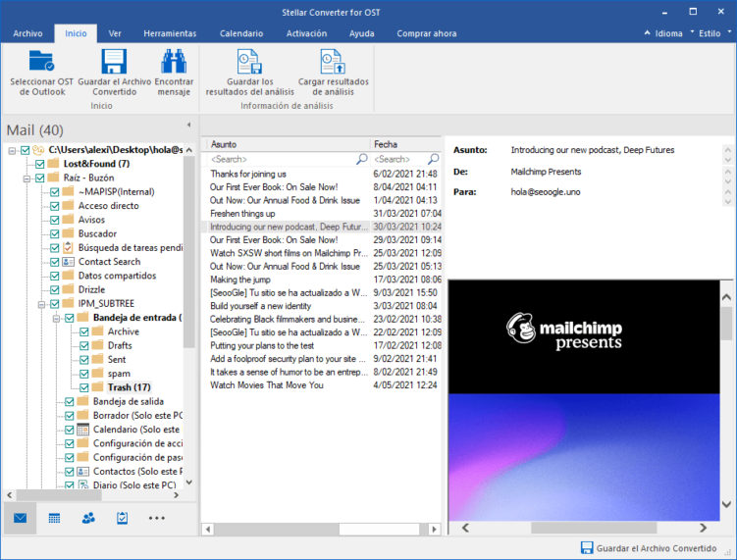Click Trash folder icon
Screen dimensions: 737x560
tap(98, 387)
